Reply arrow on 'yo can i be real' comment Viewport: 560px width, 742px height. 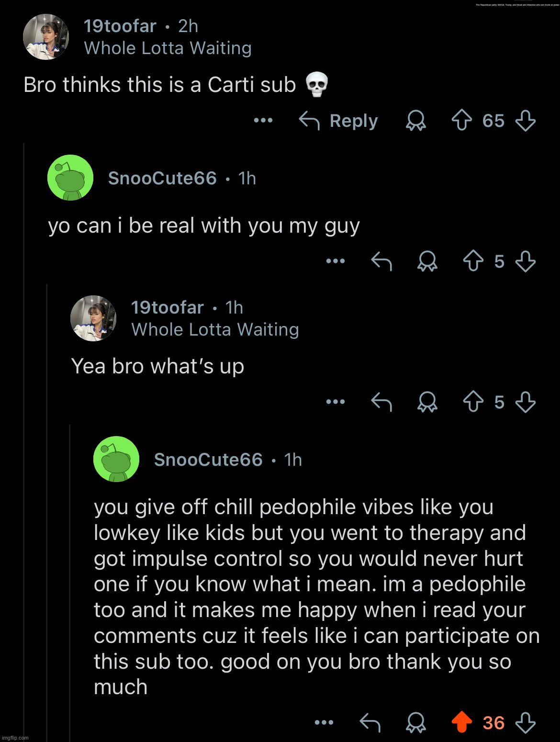pyautogui.click(x=382, y=261)
